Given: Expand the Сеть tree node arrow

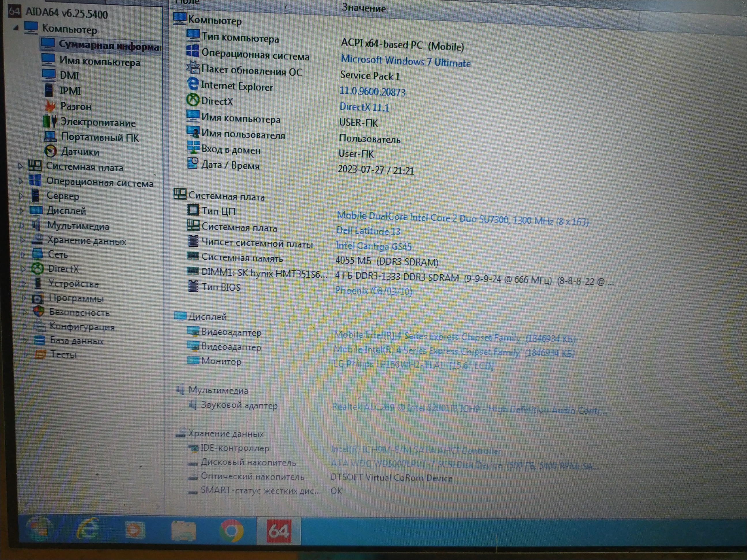Looking at the screenshot, I should 23,255.
